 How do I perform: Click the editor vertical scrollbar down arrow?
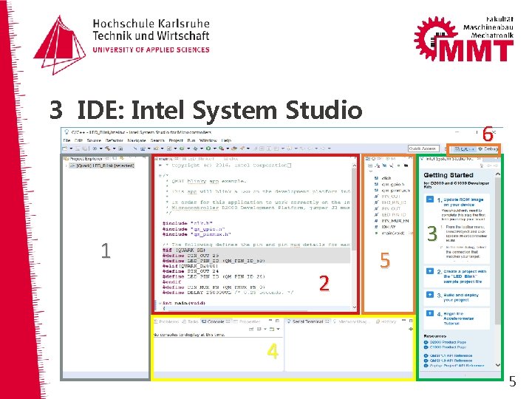coord(355,307)
